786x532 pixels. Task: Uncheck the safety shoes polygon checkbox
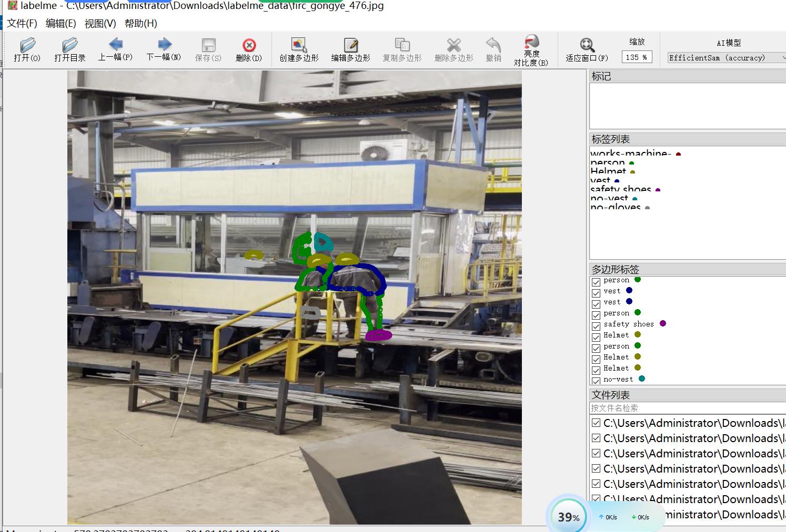(x=596, y=326)
